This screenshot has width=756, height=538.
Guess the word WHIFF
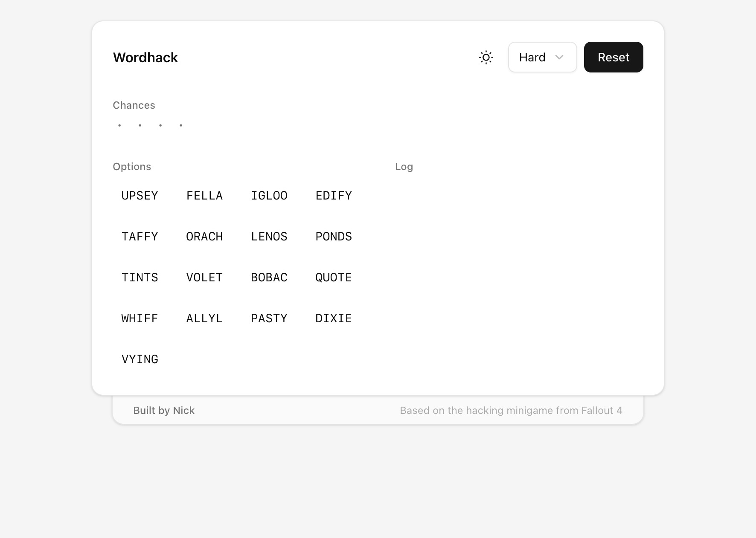coord(140,318)
